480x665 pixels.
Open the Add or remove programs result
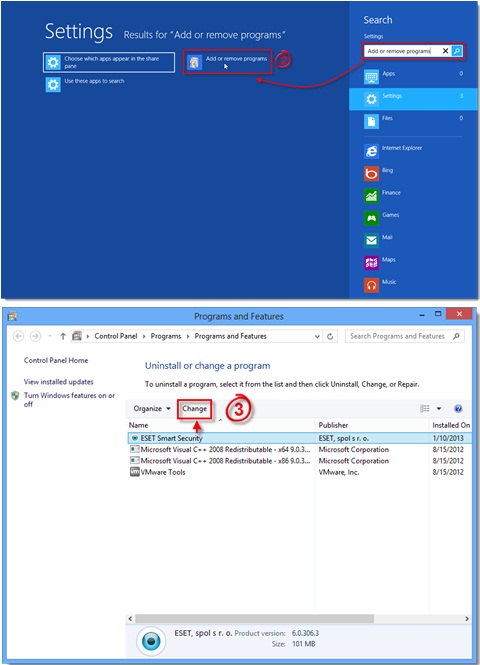point(227,62)
